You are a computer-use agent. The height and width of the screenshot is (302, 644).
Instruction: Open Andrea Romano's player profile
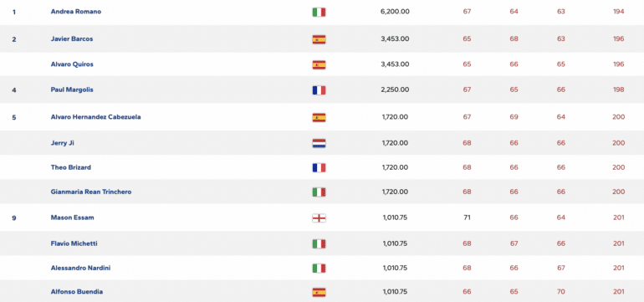point(76,12)
